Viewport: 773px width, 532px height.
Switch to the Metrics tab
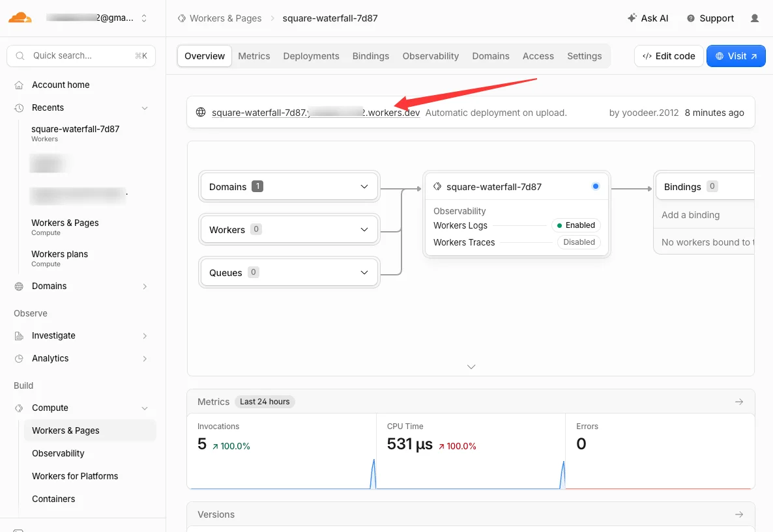(x=254, y=56)
